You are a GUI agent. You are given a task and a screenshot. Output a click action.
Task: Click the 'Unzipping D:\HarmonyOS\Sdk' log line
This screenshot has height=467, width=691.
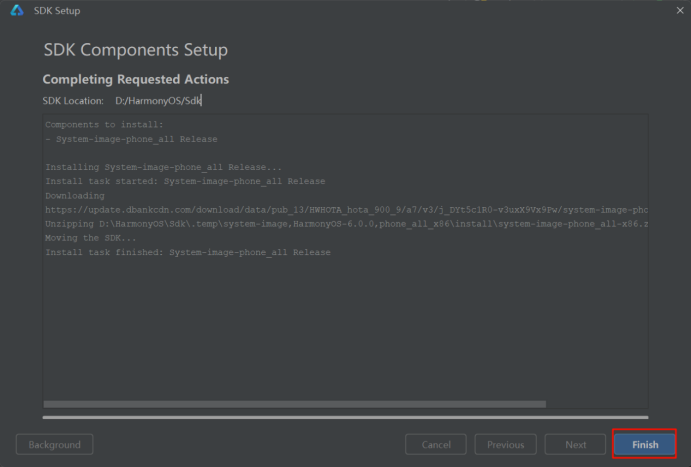click(346, 224)
